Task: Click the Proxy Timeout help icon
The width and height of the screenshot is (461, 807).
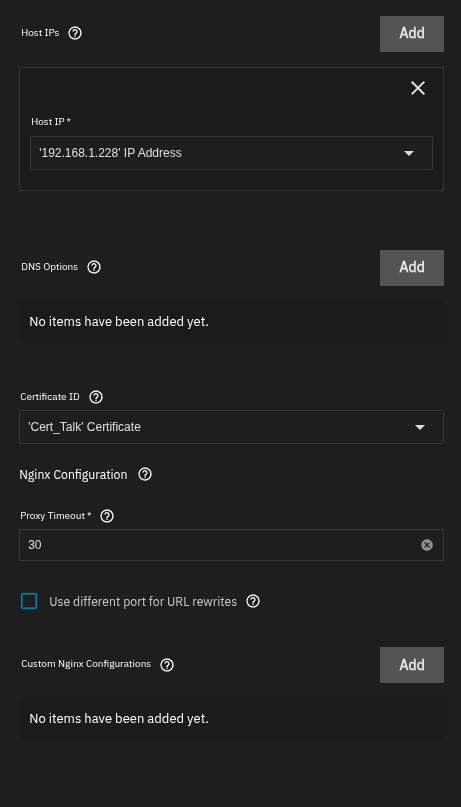Action: click(107, 516)
